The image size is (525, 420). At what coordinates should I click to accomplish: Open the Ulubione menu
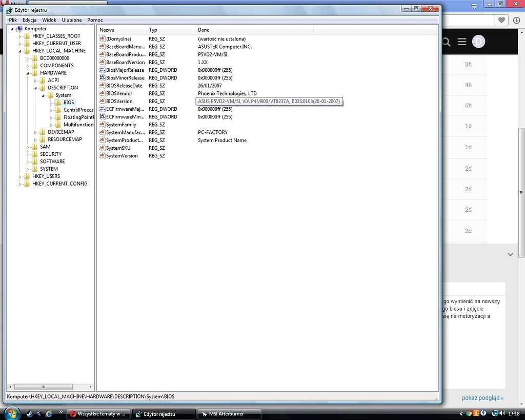72,20
